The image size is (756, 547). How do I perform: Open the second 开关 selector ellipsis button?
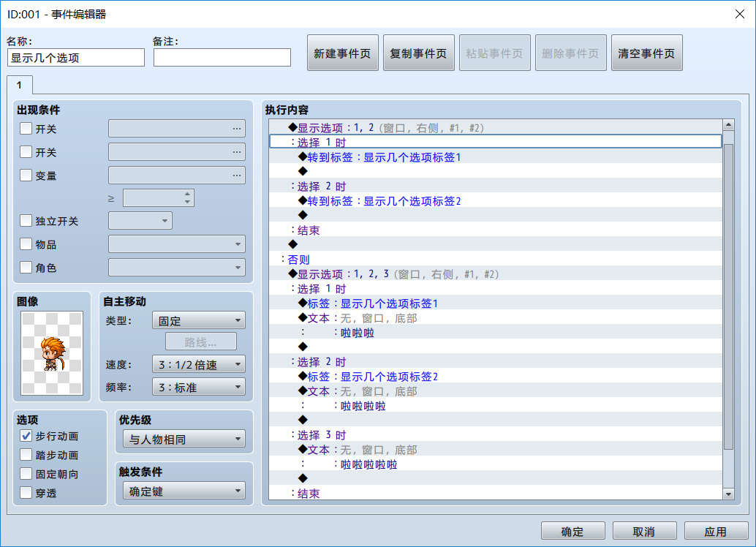tap(236, 152)
